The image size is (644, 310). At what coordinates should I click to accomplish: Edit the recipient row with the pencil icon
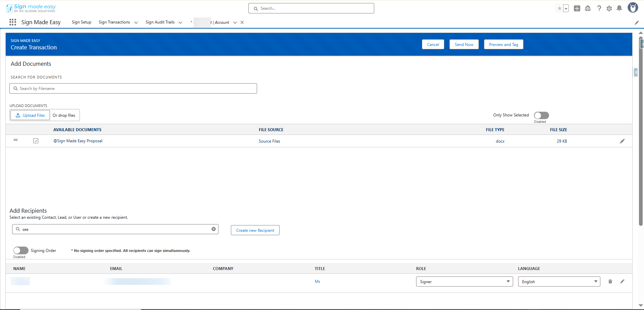622,281
